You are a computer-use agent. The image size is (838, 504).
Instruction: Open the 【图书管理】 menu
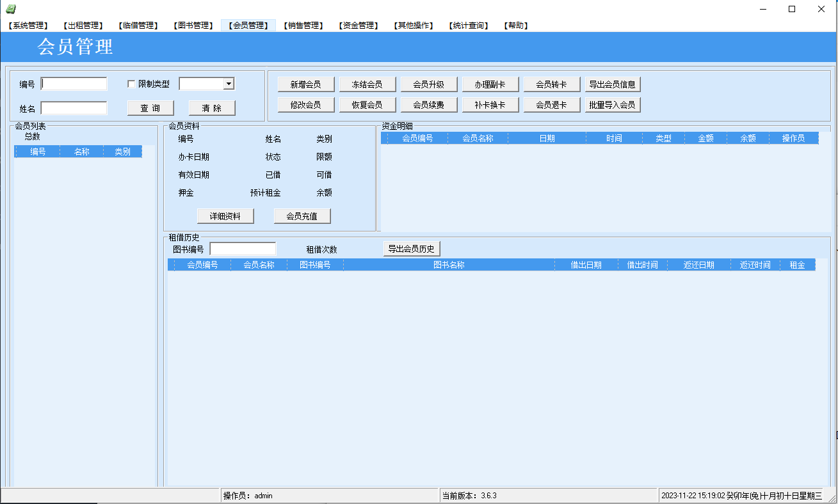[193, 26]
